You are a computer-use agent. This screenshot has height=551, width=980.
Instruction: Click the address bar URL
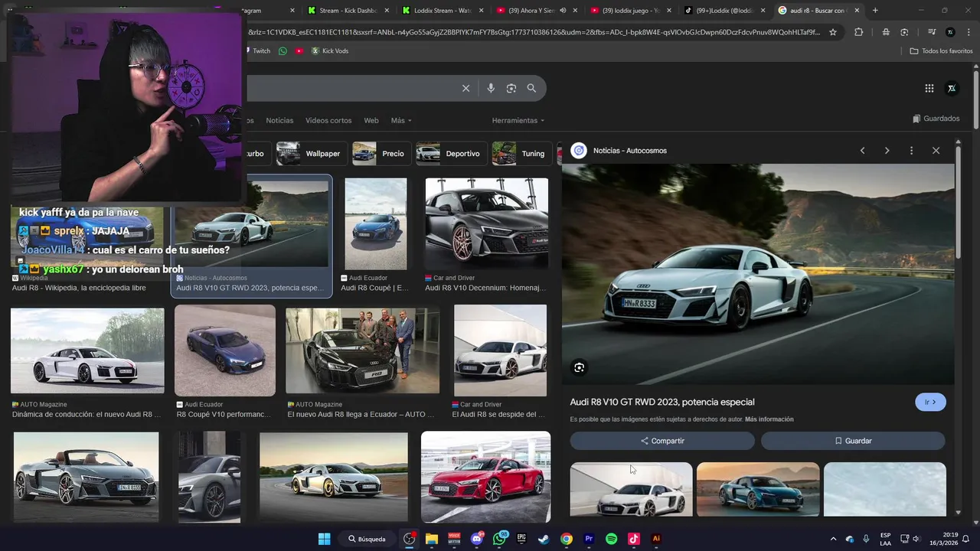[534, 32]
